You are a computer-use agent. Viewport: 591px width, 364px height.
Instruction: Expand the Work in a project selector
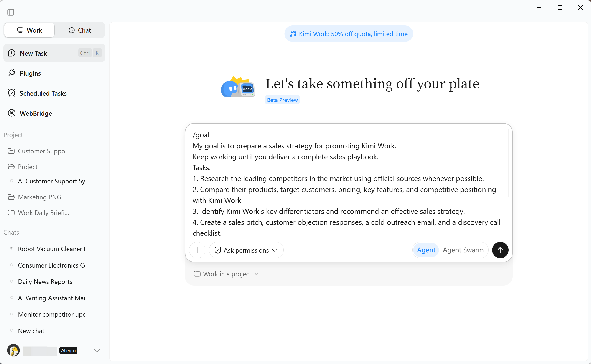[226, 274]
